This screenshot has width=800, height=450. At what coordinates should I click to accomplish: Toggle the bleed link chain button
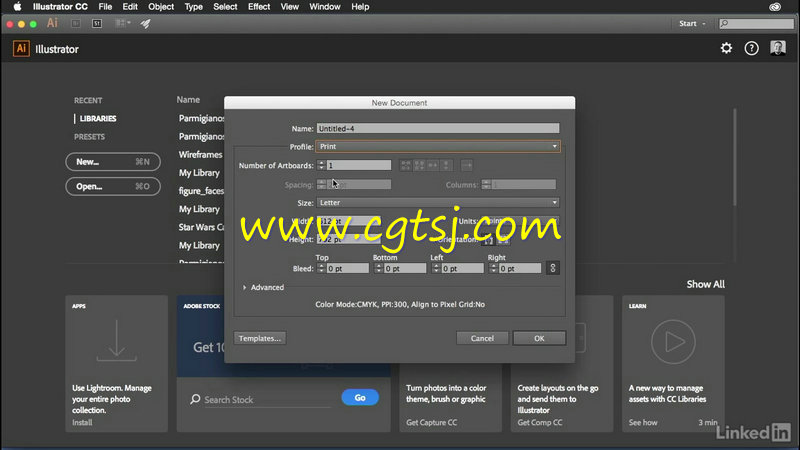[x=553, y=268]
